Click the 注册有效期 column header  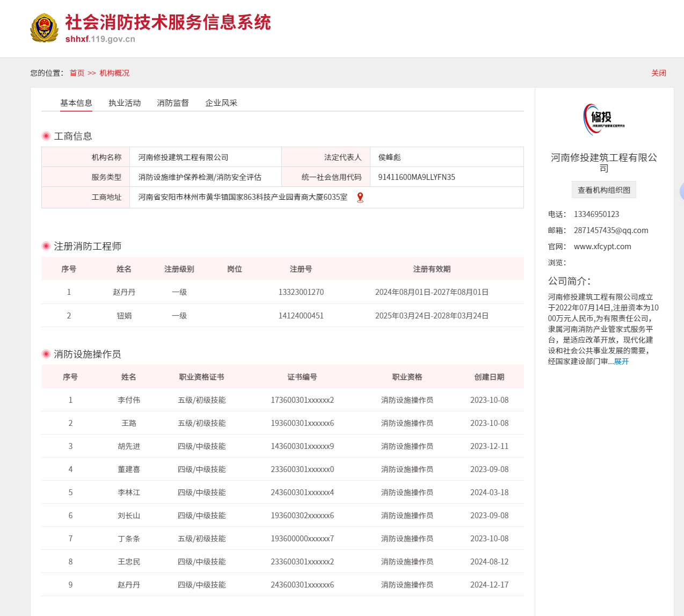click(x=432, y=269)
